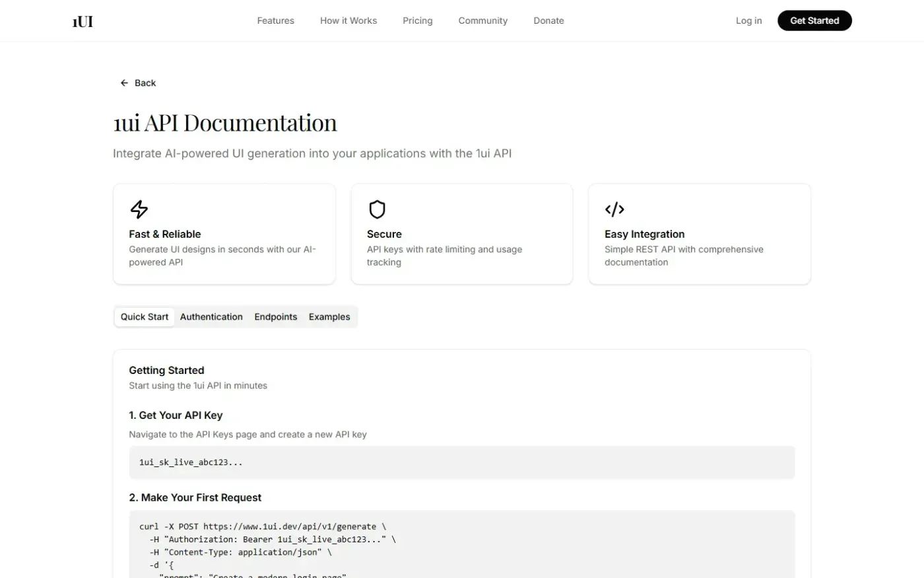924x578 pixels.
Task: Click the Get Started button
Action: (x=814, y=20)
